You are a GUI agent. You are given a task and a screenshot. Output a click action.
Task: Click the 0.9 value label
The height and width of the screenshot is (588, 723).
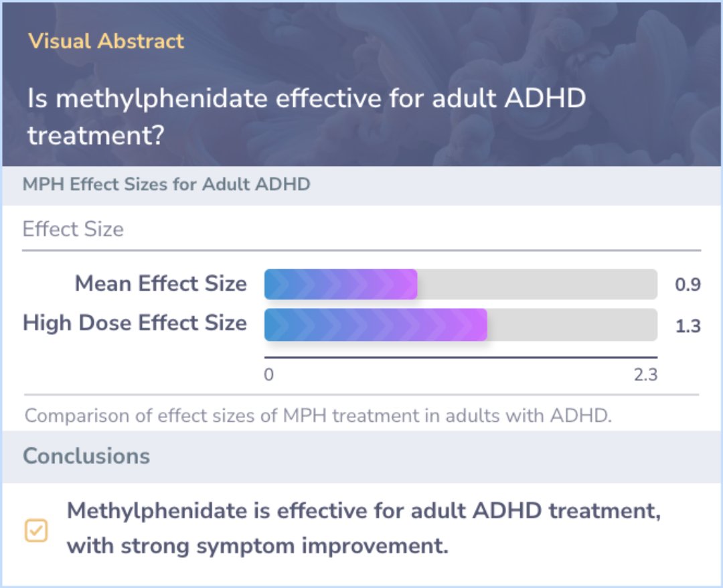688,285
